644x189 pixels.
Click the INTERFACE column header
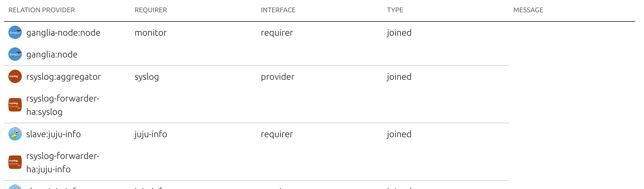(x=278, y=10)
